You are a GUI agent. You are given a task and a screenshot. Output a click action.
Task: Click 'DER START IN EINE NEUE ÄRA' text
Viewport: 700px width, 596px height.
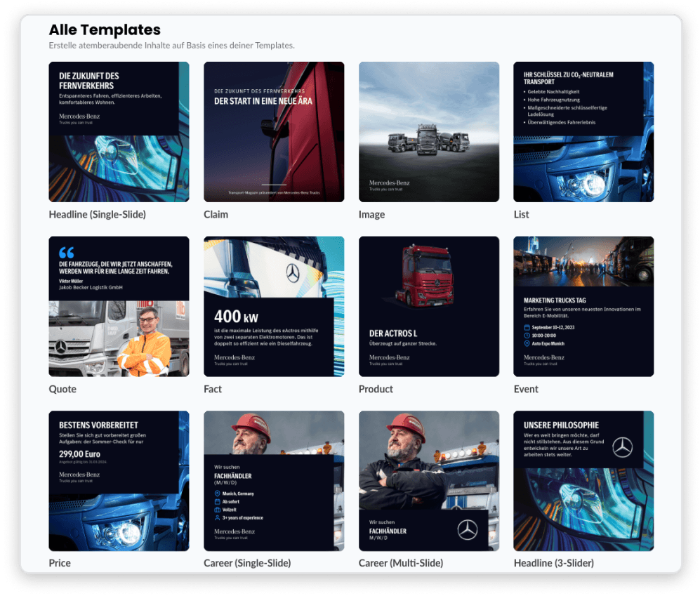[x=263, y=101]
